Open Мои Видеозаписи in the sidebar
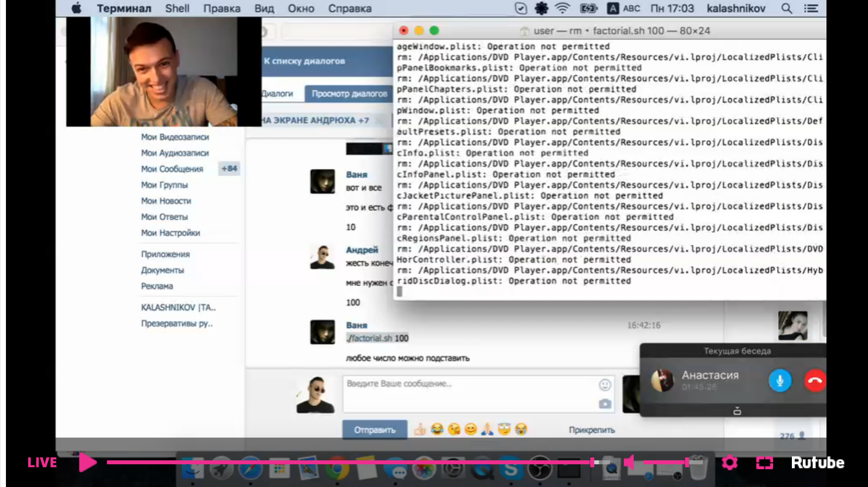Viewport: 868px width, 487px height. [x=175, y=137]
